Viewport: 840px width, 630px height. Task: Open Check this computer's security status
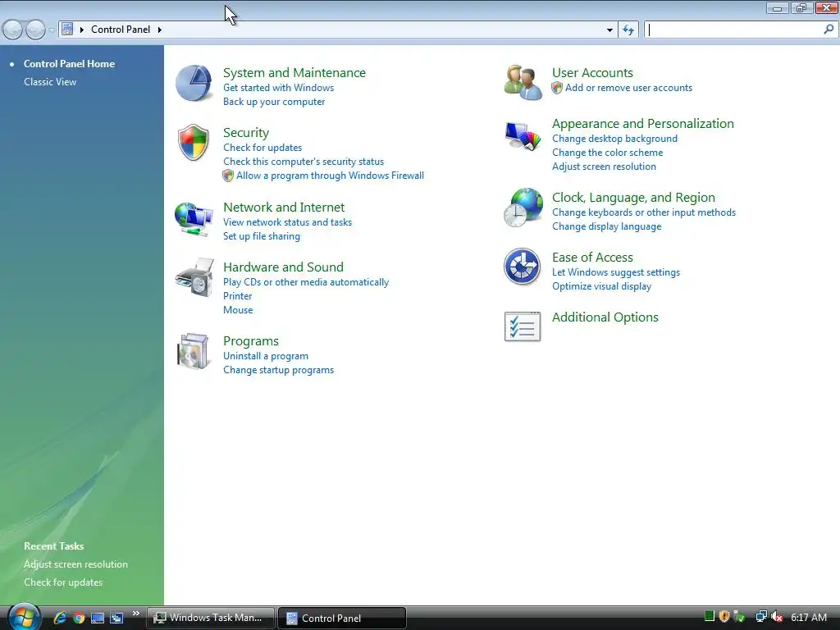point(304,162)
